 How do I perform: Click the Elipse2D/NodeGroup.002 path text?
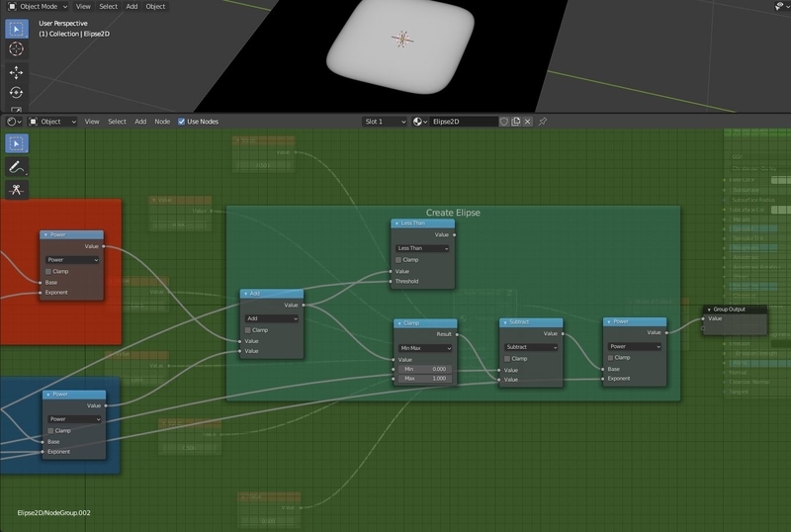[x=54, y=513]
